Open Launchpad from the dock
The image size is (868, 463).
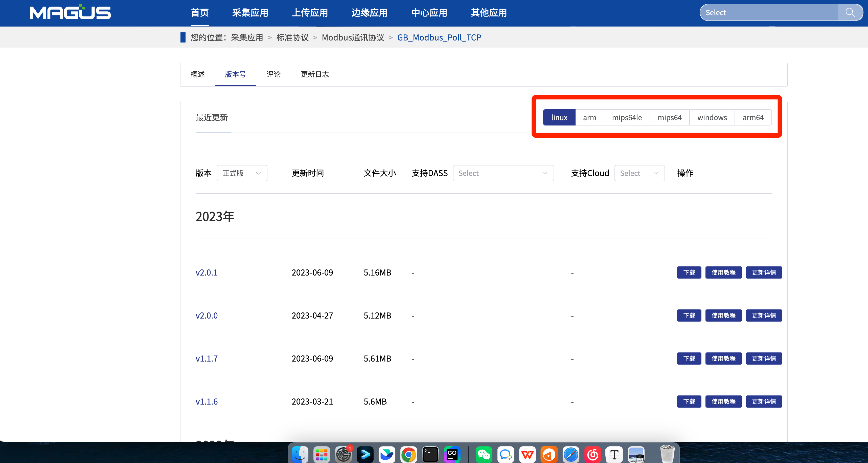[322, 454]
